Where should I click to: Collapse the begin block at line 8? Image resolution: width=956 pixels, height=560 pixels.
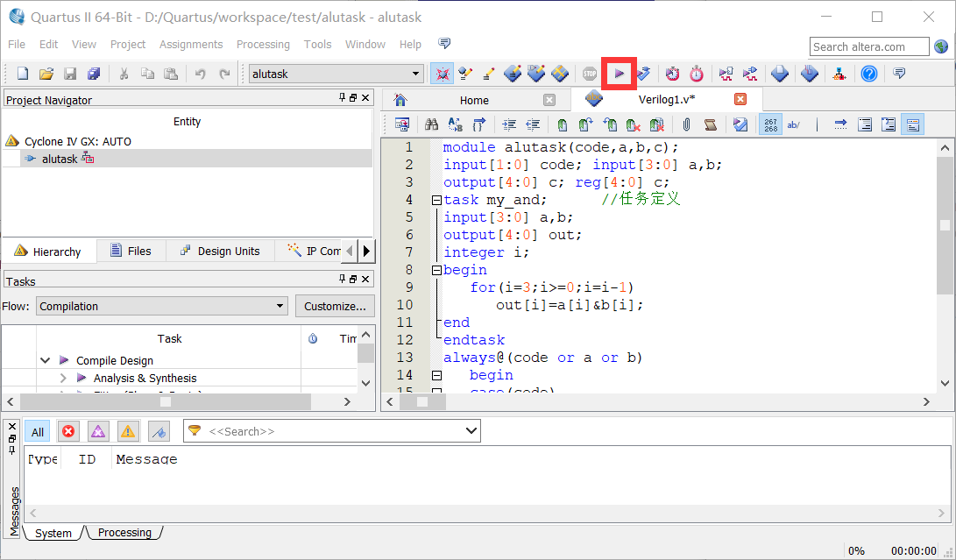pyautogui.click(x=436, y=270)
